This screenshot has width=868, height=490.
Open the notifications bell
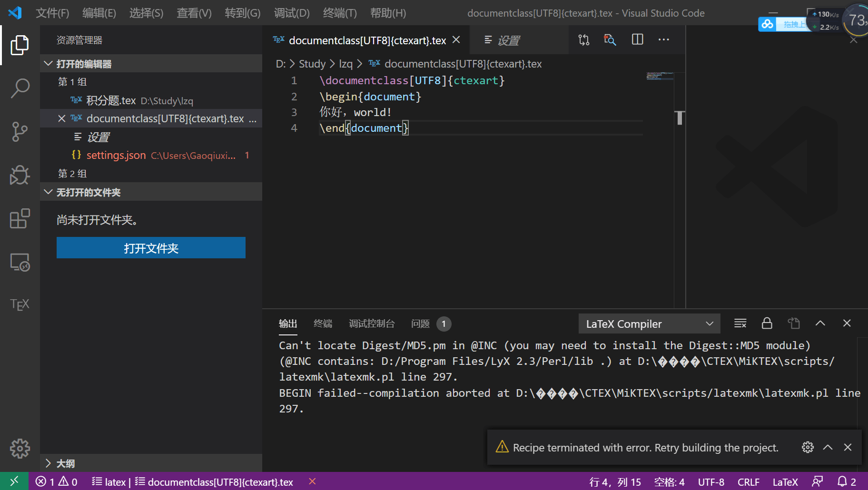point(847,481)
